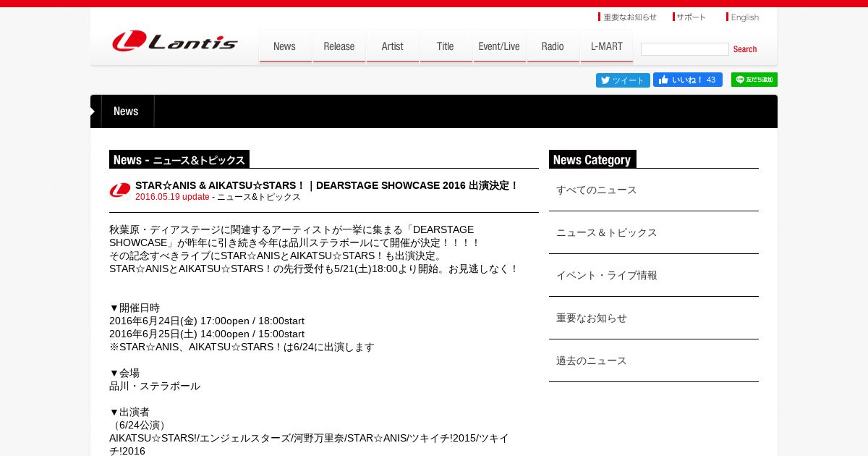868x456 pixels.
Task: Click the Lantis logo
Action: [174, 41]
